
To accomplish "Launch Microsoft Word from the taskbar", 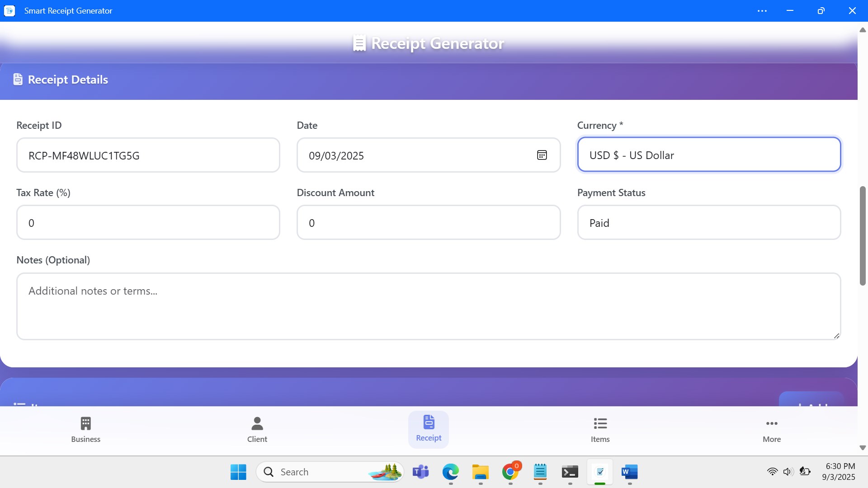I will click(629, 472).
